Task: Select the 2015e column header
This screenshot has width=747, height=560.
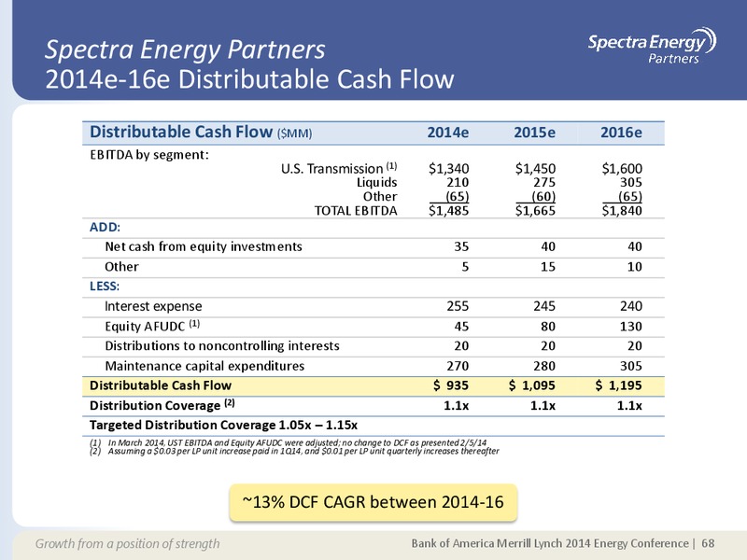Action: pyautogui.click(x=534, y=133)
